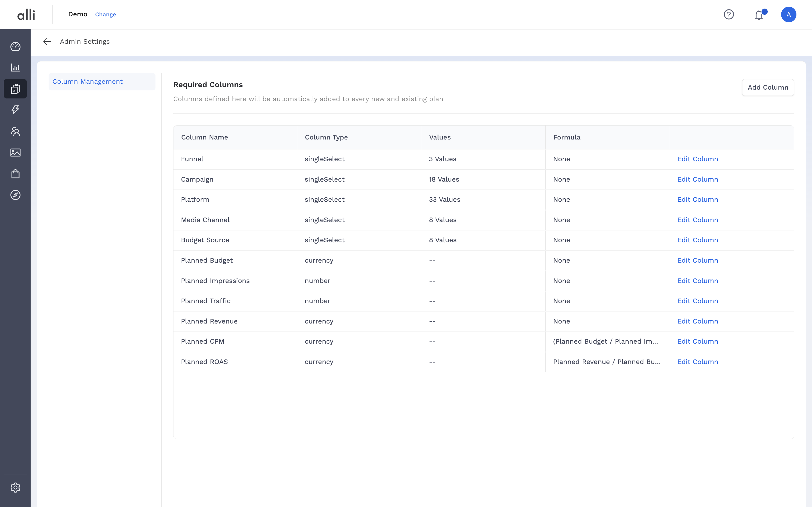Open settings gear at sidebar bottom
The width and height of the screenshot is (812, 507).
click(x=15, y=487)
